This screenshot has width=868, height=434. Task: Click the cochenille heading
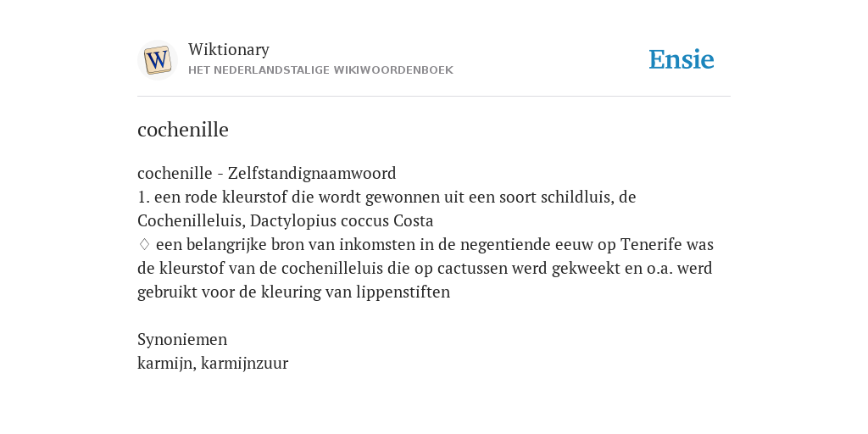183,130
